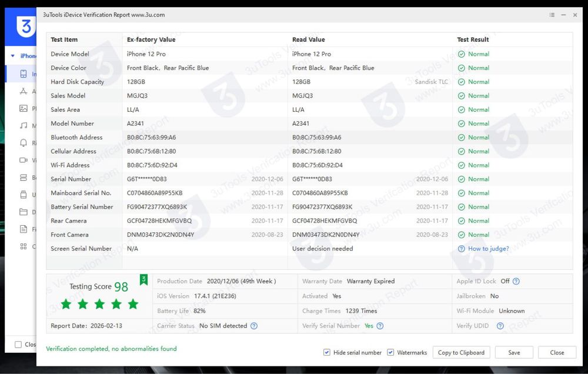This screenshot has height=374, width=588.
Task: Click Wi-Fi Address B0:8C:75:6D:92:D4 read value
Action: 318,165
